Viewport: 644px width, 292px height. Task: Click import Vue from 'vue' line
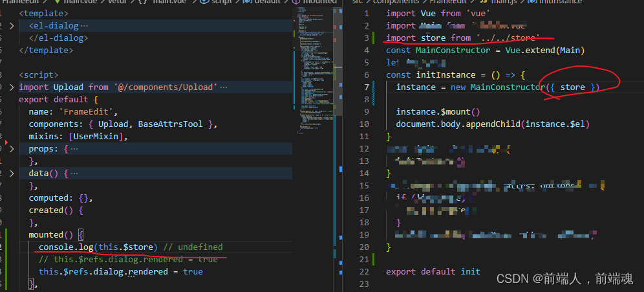point(438,14)
